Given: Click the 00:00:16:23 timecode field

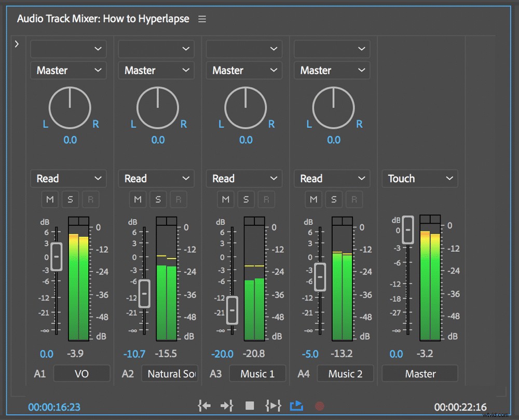Looking at the screenshot, I should (x=54, y=407).
